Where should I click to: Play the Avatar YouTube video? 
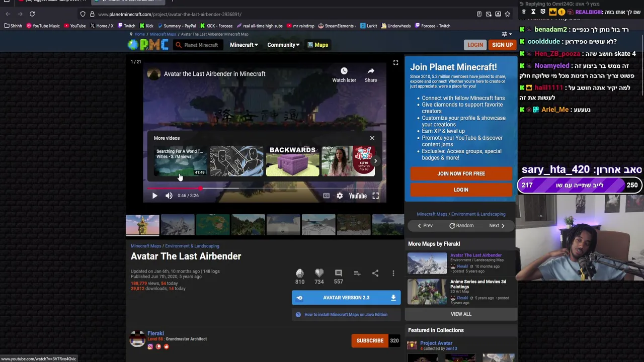click(154, 196)
